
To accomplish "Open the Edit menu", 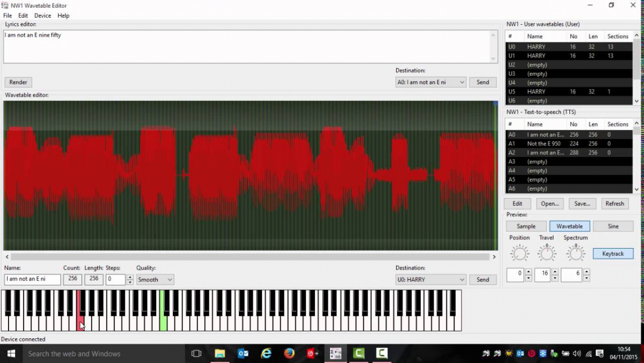I will [23, 16].
